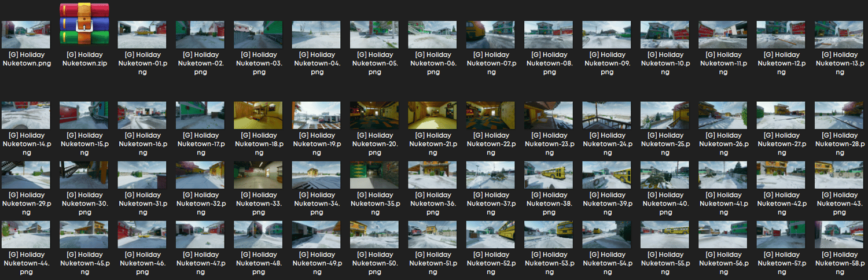Select thumbnail of Holiday Nuketown-47.png
The height and width of the screenshot is (280, 868).
pos(200,234)
